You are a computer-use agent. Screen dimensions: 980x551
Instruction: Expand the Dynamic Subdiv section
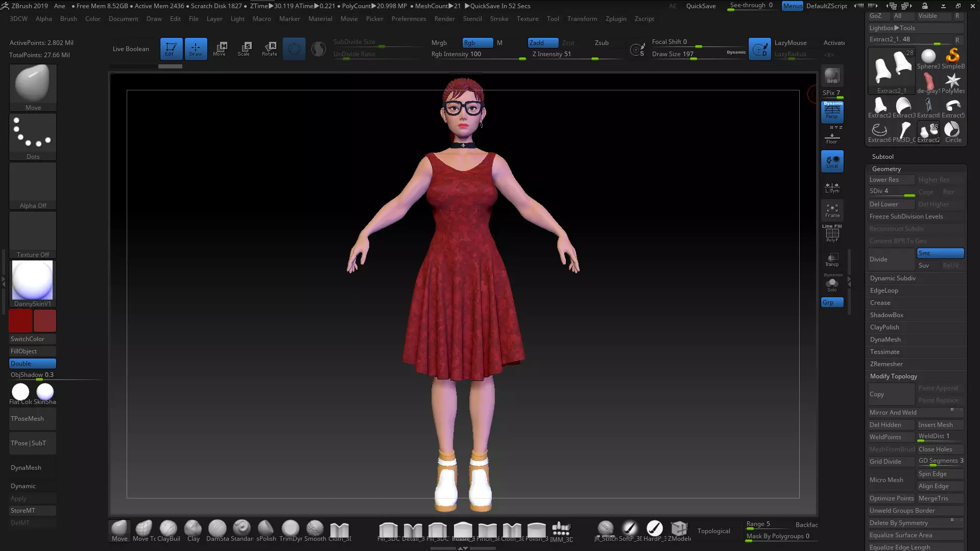893,278
